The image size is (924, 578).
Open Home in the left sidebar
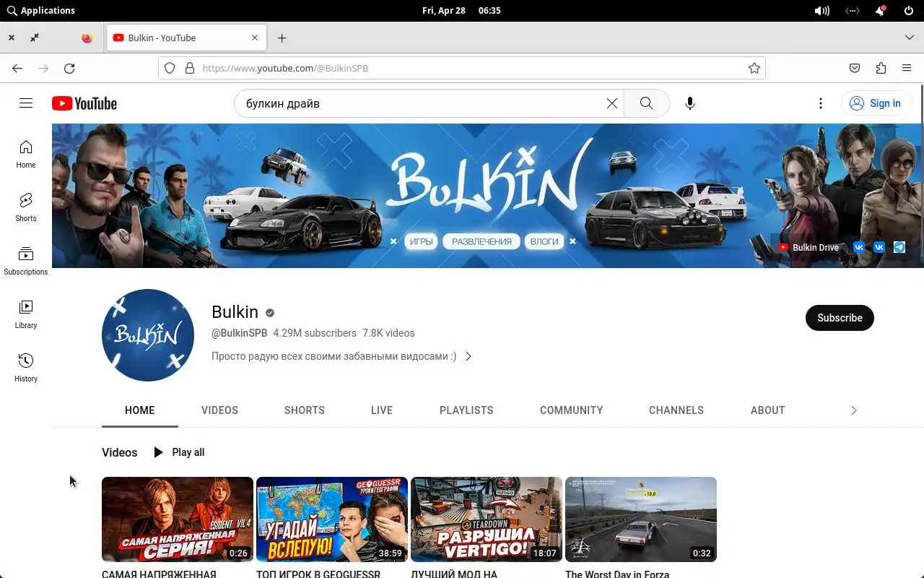26,154
